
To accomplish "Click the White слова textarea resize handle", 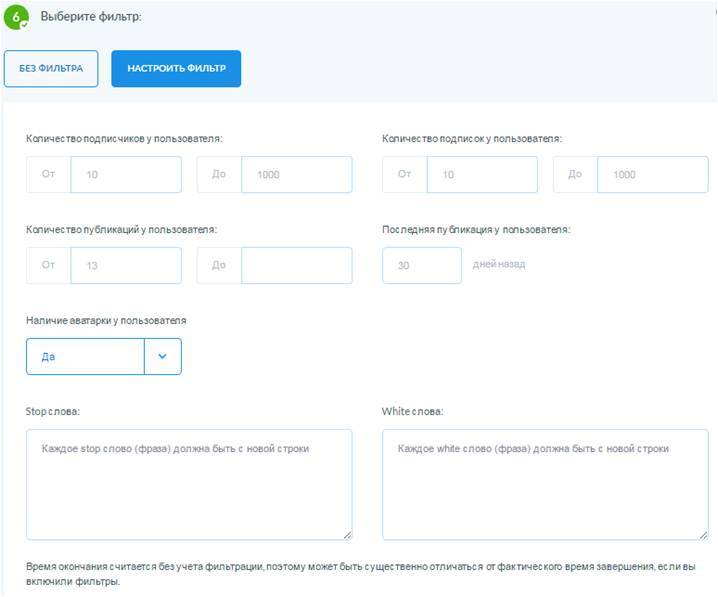I will pyautogui.click(x=703, y=535).
